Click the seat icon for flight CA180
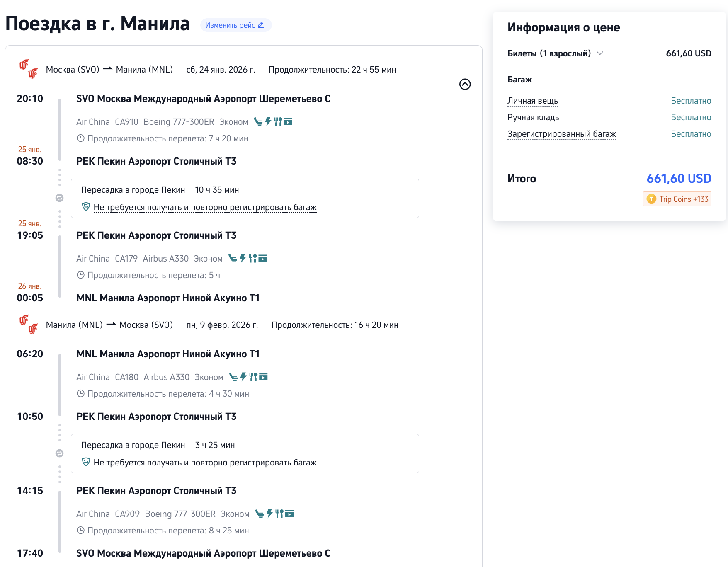728x567 pixels. click(x=233, y=377)
